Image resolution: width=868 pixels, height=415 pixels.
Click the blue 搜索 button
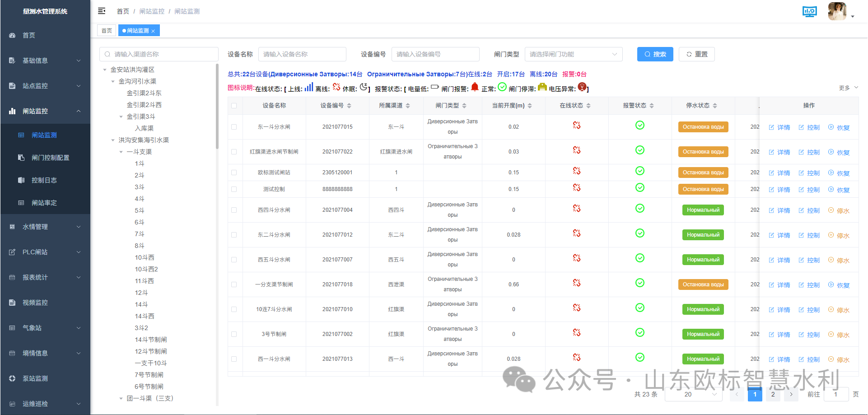[655, 54]
